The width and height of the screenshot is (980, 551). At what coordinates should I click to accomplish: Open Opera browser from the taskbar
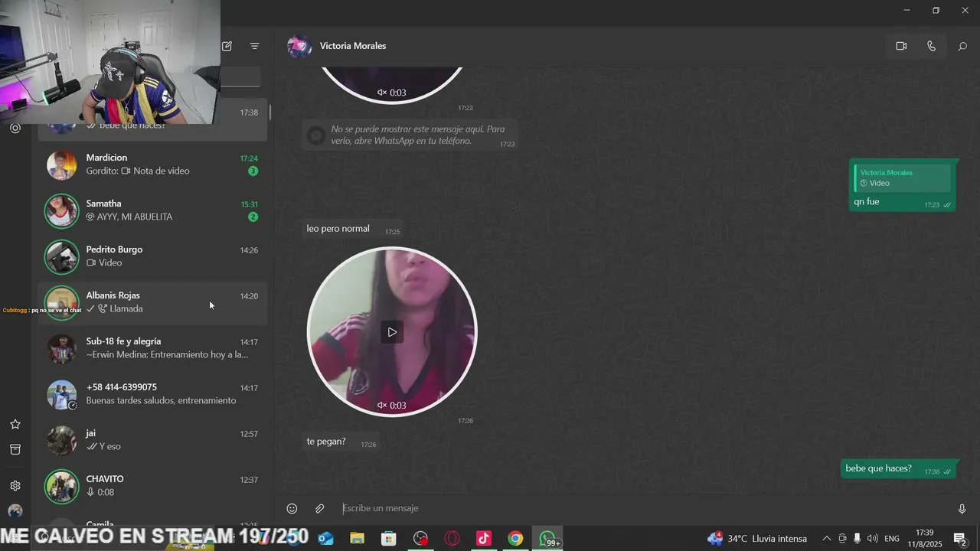coord(452,539)
